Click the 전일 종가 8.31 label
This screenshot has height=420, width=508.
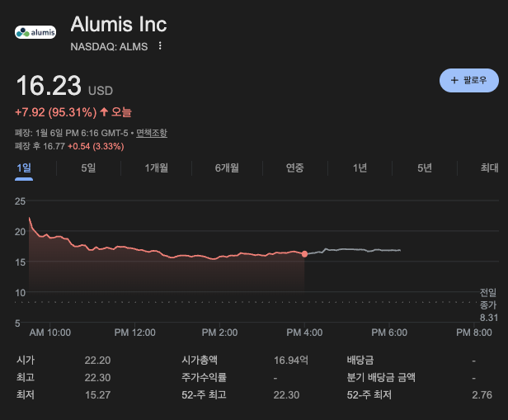[x=488, y=305]
